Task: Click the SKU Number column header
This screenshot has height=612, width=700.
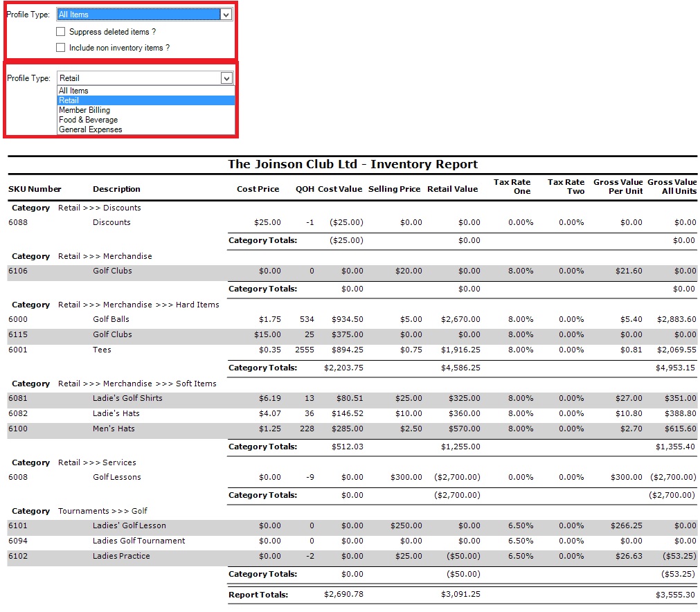Action: (35, 189)
